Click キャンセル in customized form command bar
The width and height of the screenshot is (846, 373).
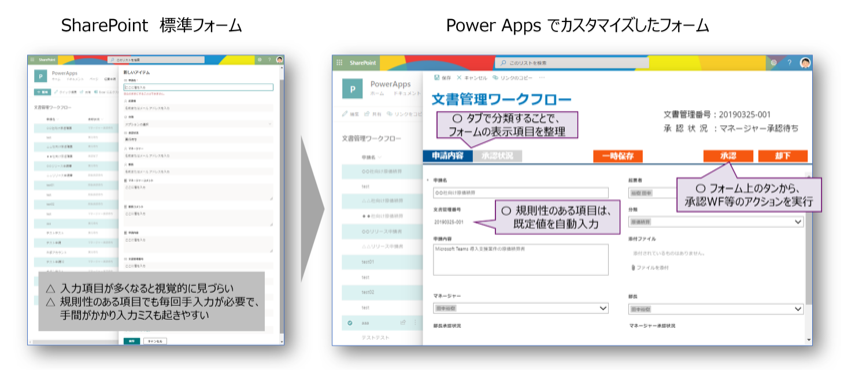471,78
